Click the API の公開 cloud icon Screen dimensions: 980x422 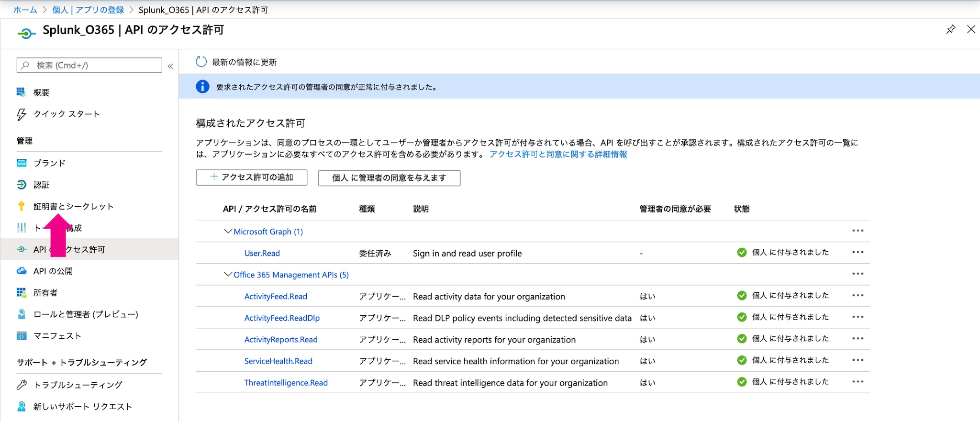click(x=22, y=271)
